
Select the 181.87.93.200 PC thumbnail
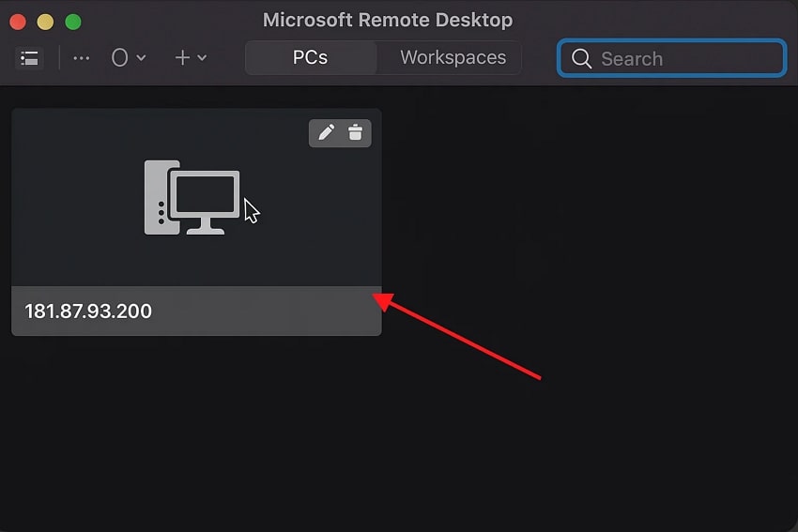coord(196,197)
